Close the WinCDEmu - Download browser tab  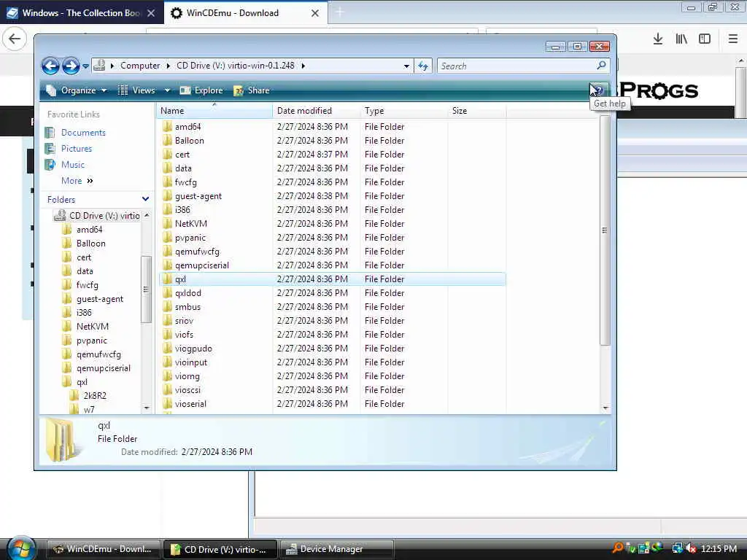(x=315, y=13)
